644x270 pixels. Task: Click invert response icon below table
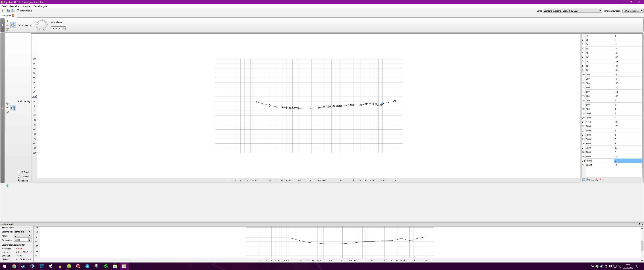point(592,180)
